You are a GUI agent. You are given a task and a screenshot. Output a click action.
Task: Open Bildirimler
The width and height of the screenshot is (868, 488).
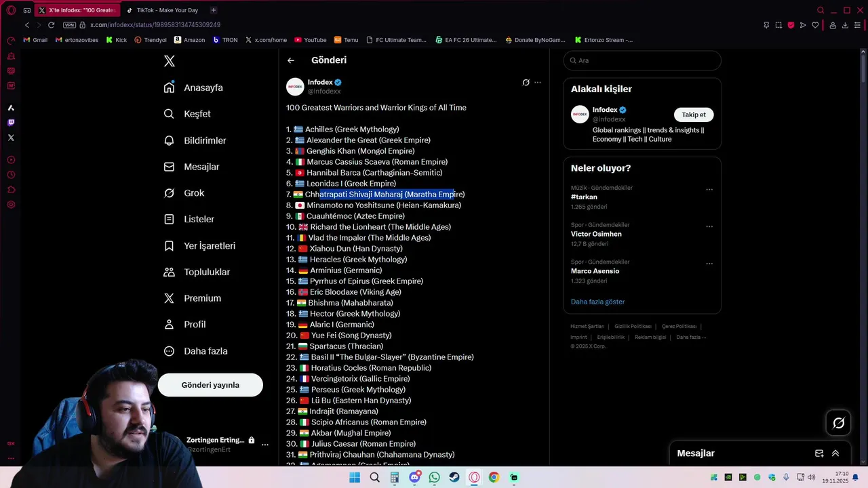tap(195, 140)
